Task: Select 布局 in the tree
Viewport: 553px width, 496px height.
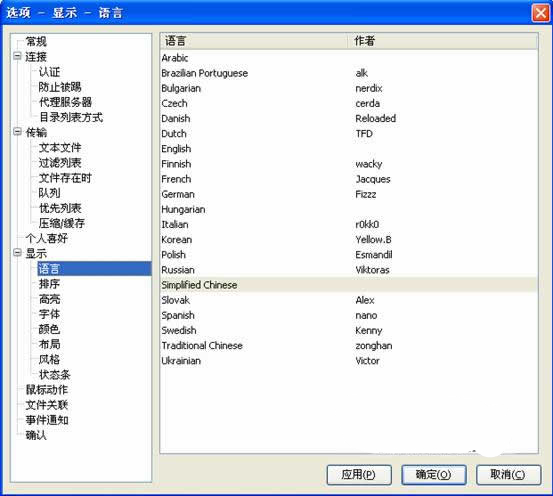Action: tap(49, 344)
